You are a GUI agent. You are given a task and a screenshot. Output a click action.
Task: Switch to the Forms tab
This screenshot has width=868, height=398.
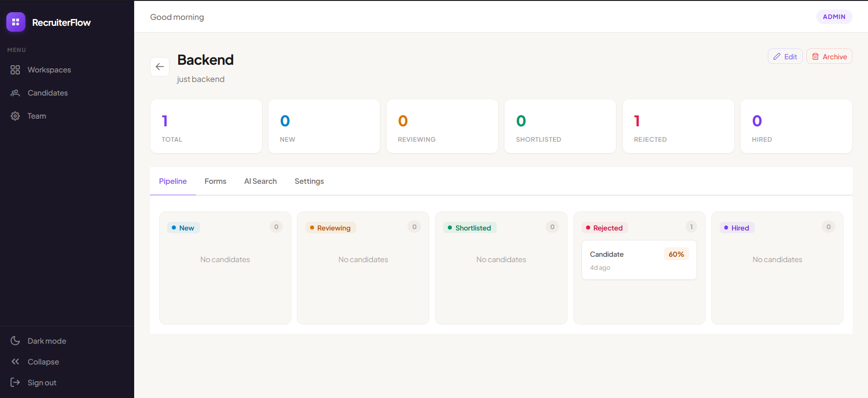point(215,181)
